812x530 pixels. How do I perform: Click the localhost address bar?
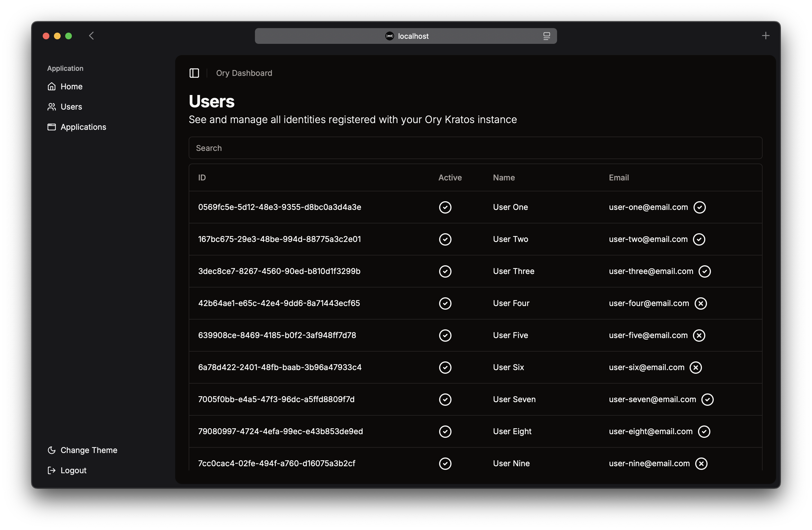pyautogui.click(x=406, y=36)
